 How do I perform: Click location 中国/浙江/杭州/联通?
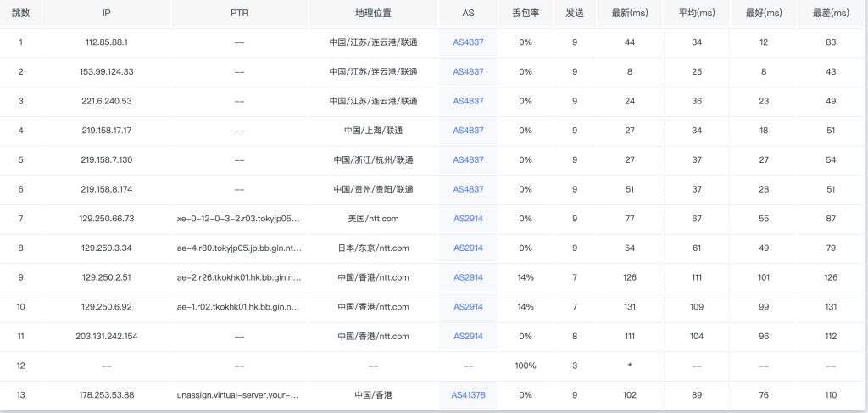373,159
